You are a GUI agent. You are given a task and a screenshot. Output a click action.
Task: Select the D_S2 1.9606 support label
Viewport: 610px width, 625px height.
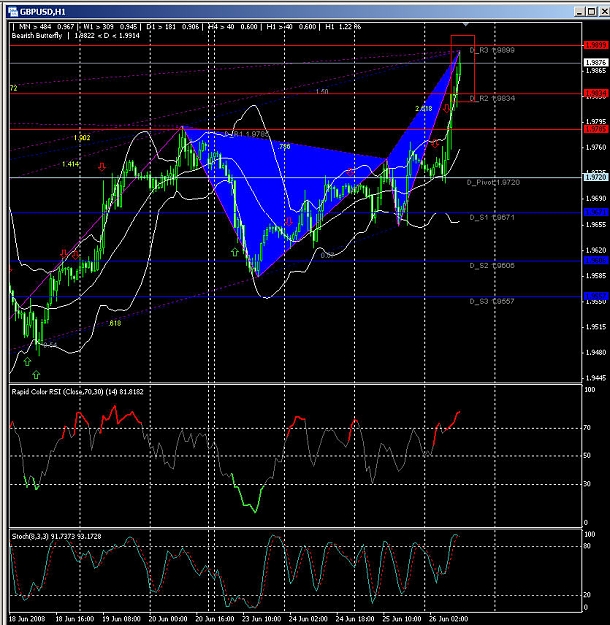coord(492,265)
